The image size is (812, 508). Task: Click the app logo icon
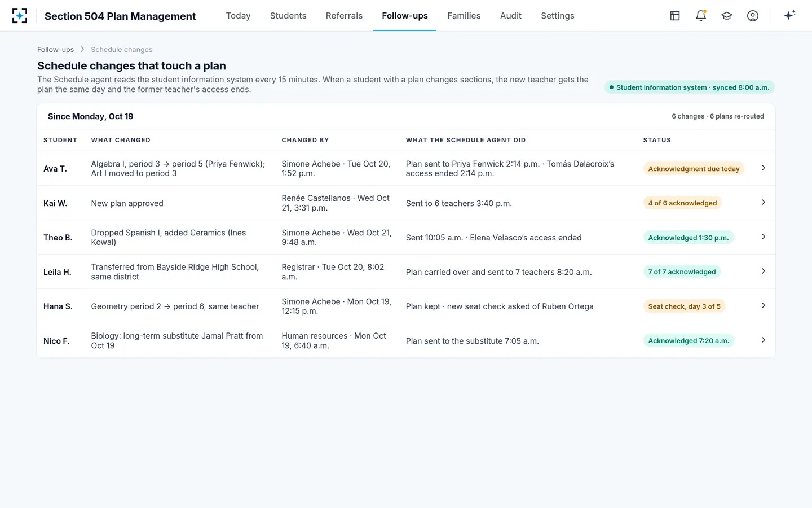[20, 16]
